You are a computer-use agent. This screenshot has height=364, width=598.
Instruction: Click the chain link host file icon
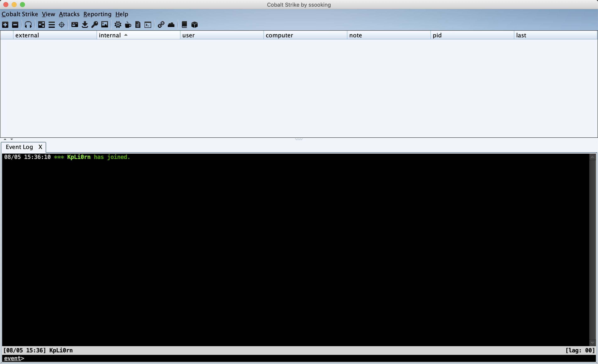pos(161,25)
